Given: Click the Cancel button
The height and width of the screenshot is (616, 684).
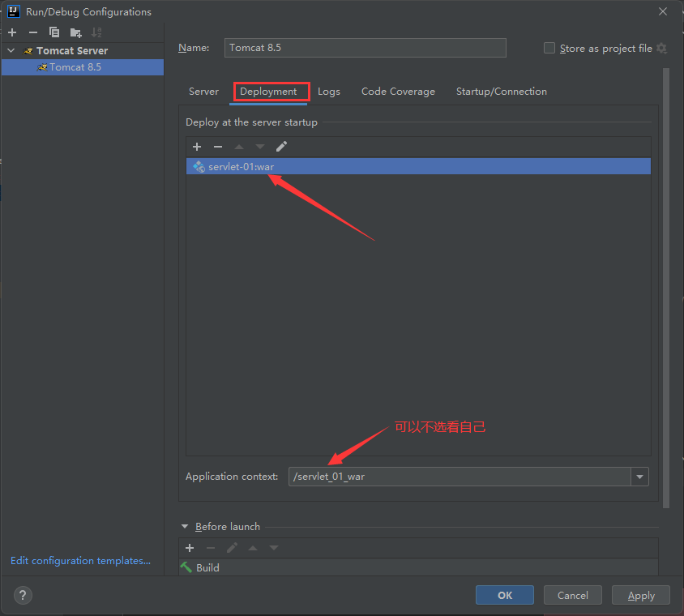Looking at the screenshot, I should [x=573, y=595].
